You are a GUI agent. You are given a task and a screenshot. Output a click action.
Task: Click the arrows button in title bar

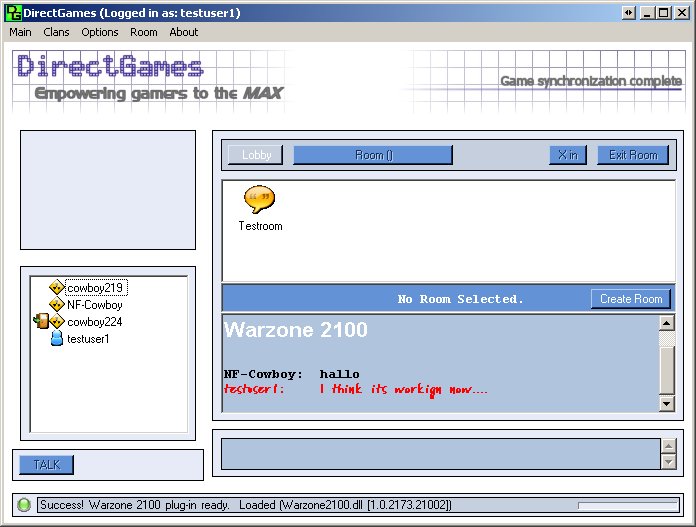629,13
